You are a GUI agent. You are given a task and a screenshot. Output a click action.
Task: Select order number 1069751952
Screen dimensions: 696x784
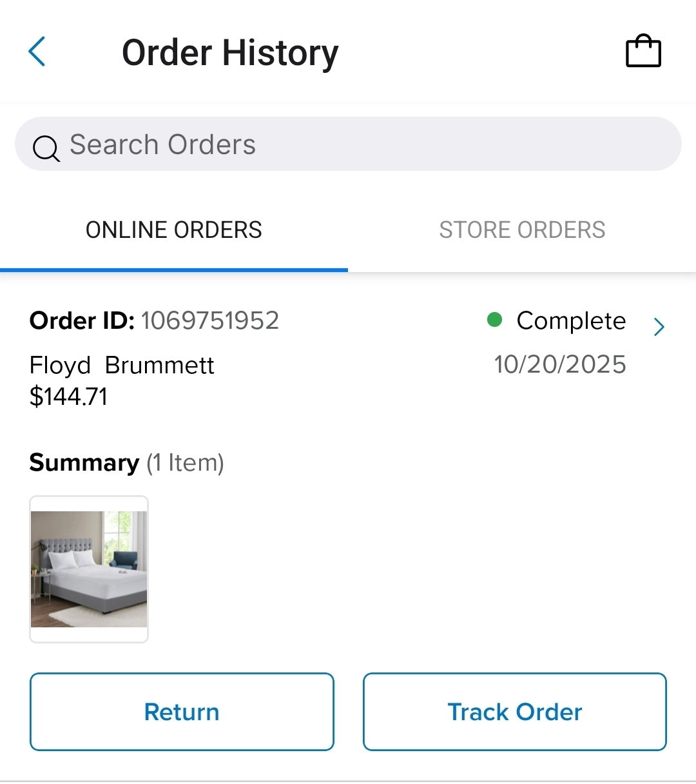[x=210, y=320]
